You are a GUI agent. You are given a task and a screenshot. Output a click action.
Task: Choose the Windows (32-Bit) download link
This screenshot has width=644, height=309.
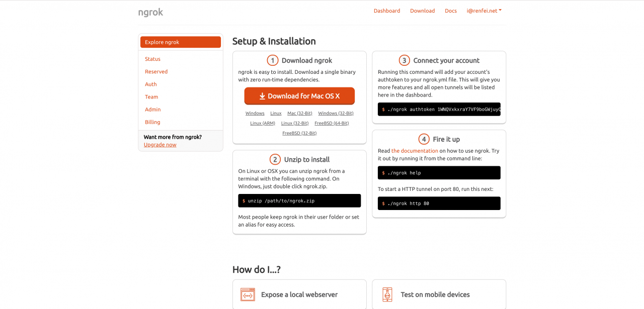[x=336, y=113]
